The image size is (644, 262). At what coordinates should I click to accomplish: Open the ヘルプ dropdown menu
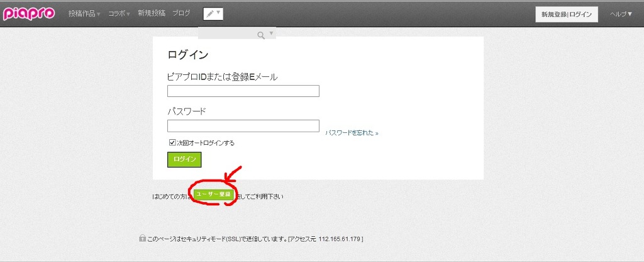621,14
